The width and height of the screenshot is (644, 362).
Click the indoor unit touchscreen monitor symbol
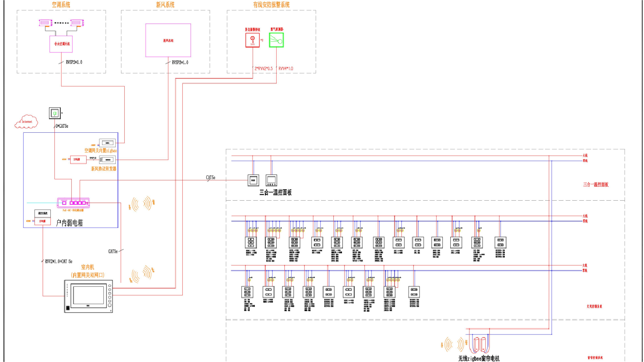(x=88, y=297)
